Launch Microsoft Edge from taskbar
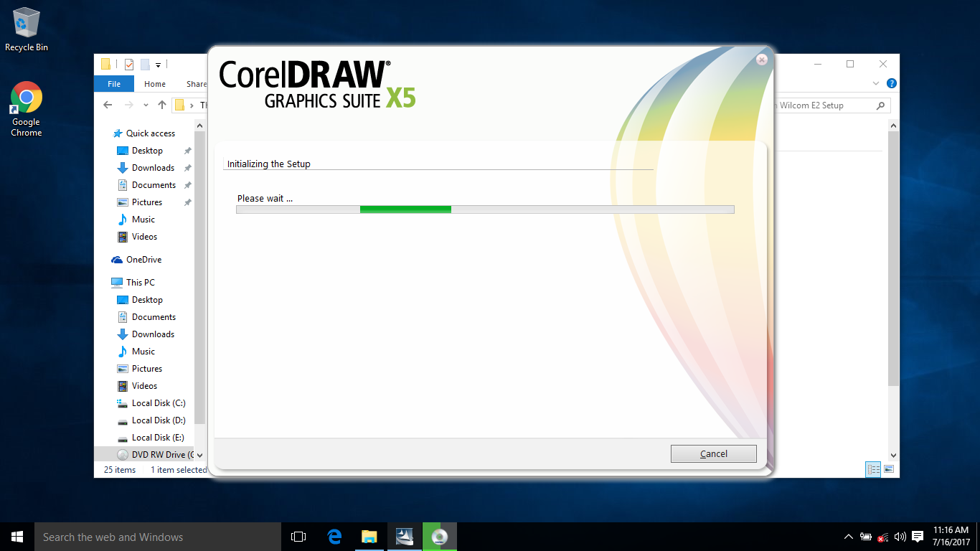The image size is (980, 551). click(334, 537)
